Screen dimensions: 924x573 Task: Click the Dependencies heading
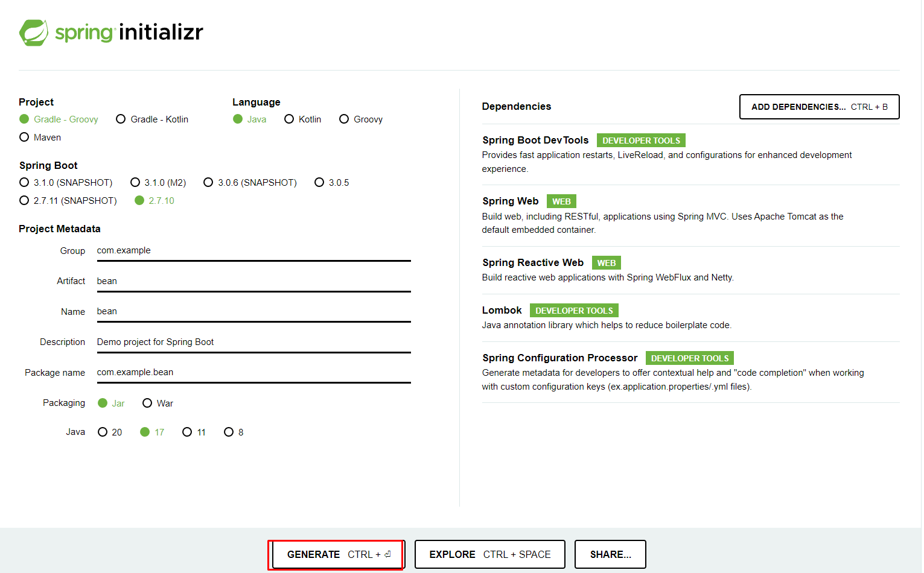pyautogui.click(x=517, y=107)
